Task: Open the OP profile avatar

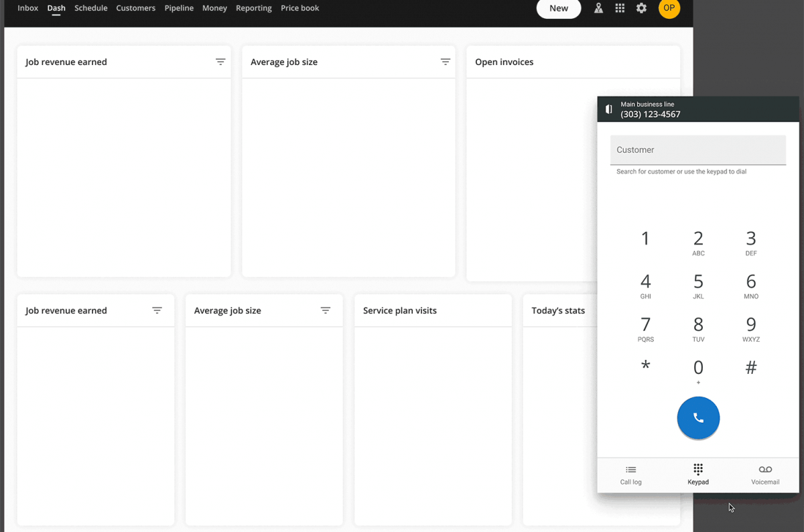Action: tap(669, 9)
